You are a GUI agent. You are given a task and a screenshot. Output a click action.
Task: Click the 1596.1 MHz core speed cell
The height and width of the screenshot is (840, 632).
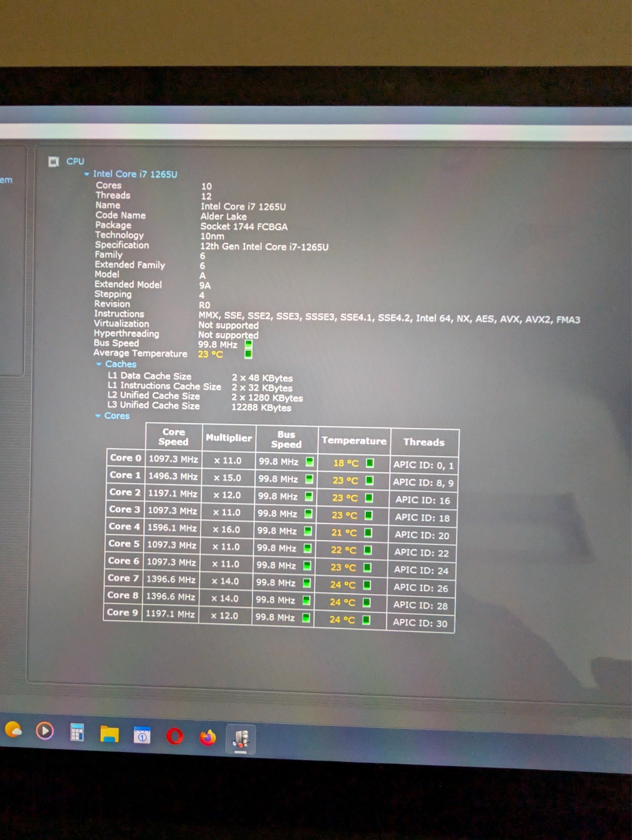[x=172, y=528]
